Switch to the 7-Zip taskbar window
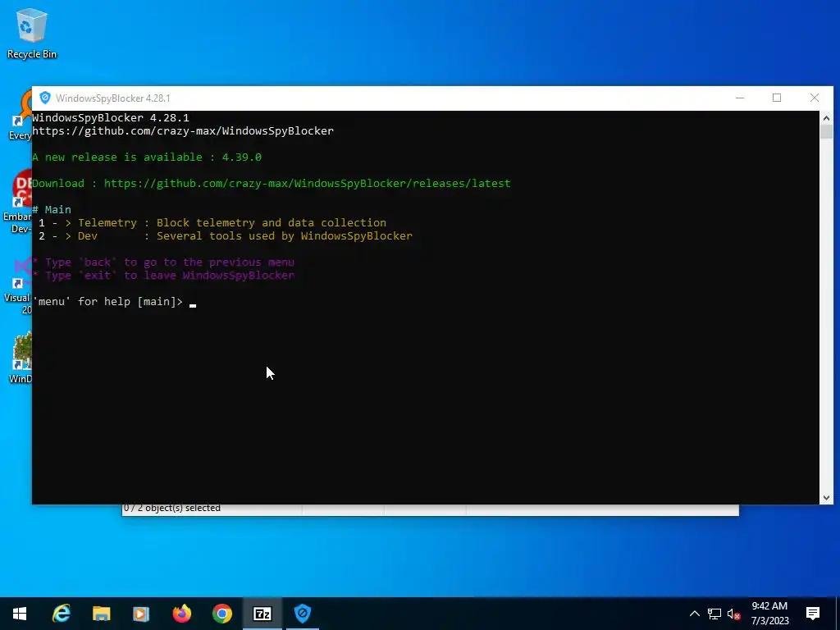The image size is (840, 630). (262, 614)
